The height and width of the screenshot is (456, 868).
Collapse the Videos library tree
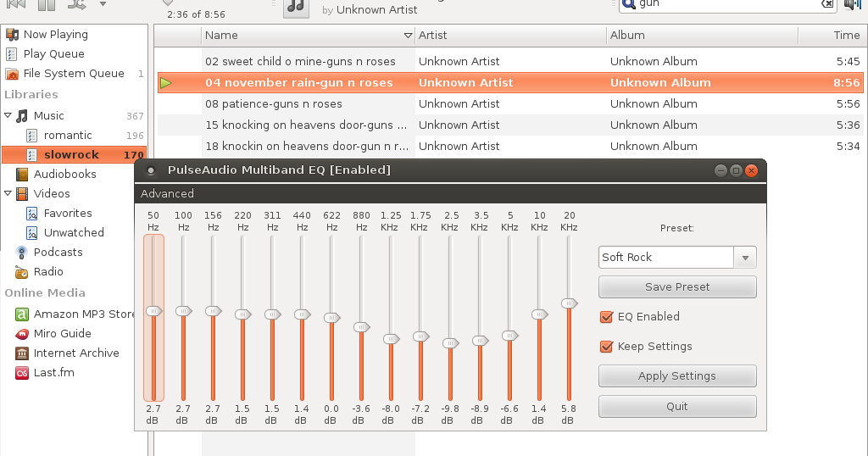pyautogui.click(x=8, y=194)
